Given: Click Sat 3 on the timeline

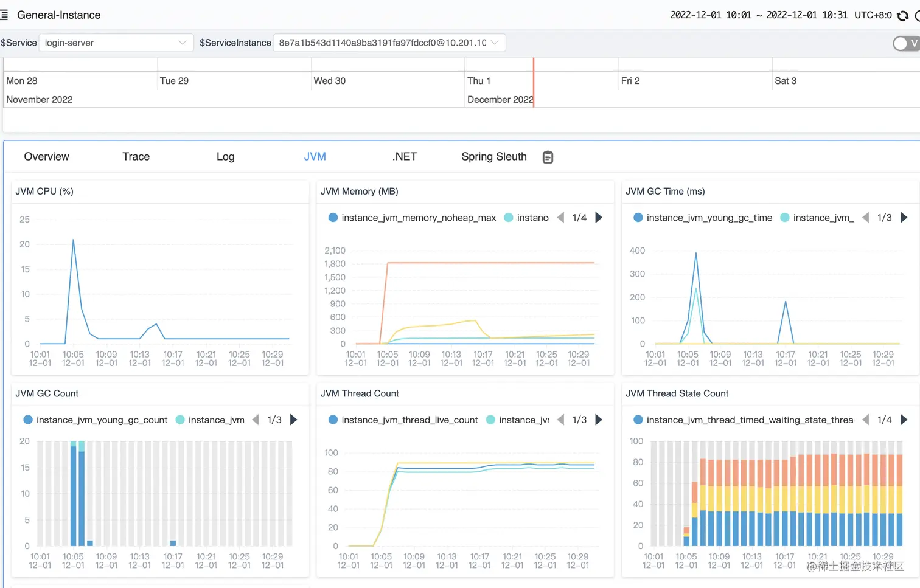Looking at the screenshot, I should [x=786, y=81].
